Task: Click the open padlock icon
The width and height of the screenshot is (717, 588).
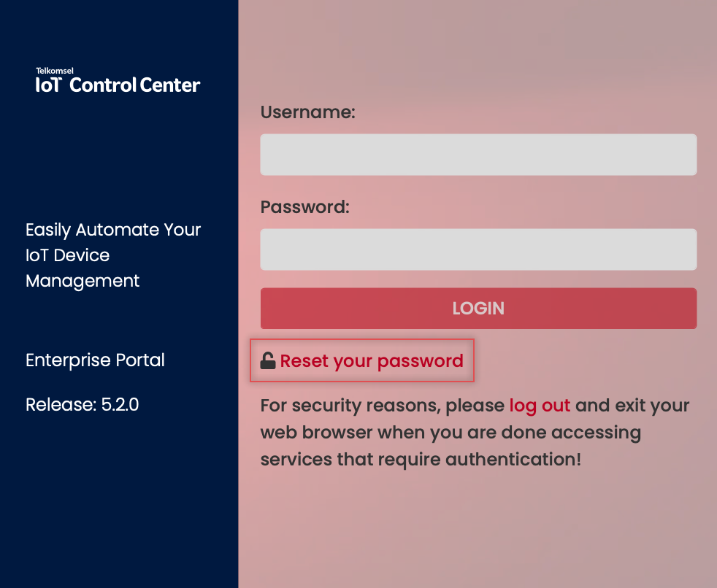Action: click(268, 360)
